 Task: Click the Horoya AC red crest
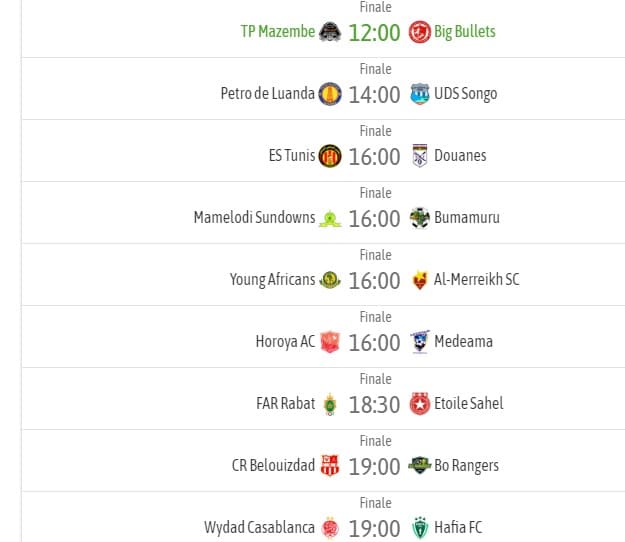330,342
